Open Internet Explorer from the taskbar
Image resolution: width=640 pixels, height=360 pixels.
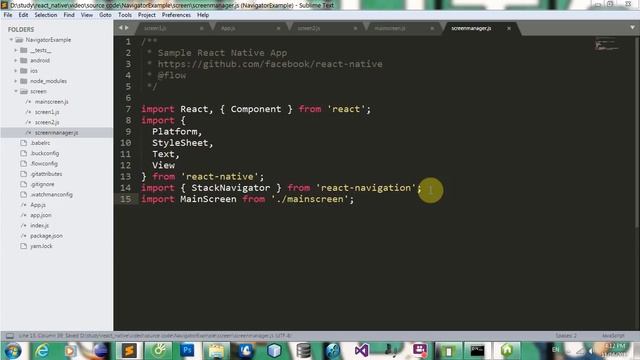tap(42, 351)
